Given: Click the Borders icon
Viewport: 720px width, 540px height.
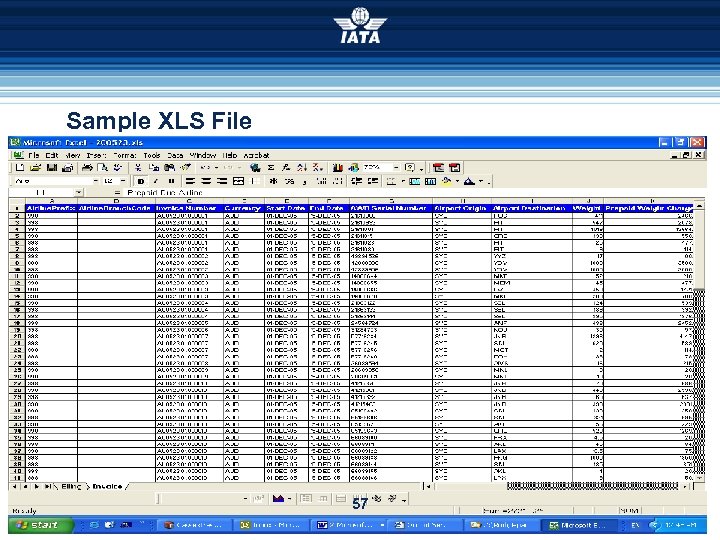Looking at the screenshot, I should [391, 181].
